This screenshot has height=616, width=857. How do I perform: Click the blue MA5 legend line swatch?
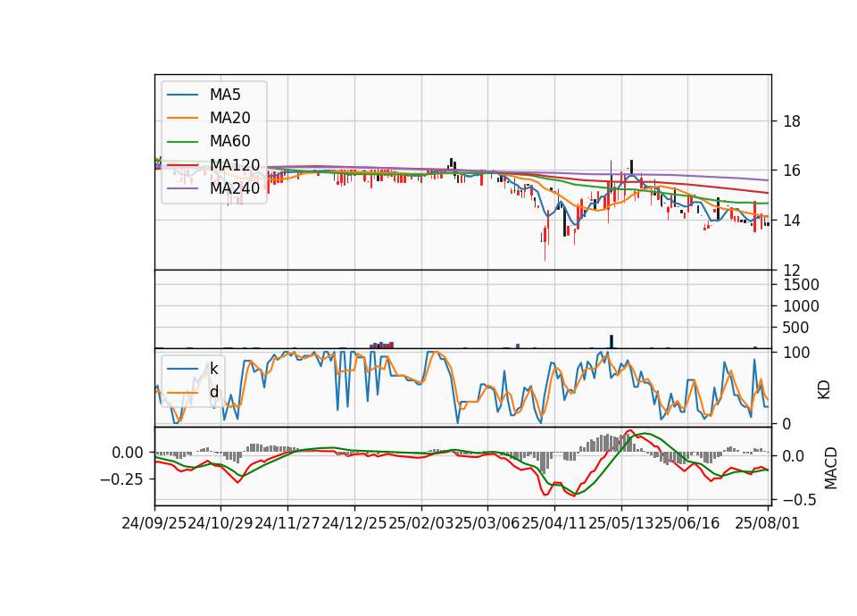tap(182, 95)
